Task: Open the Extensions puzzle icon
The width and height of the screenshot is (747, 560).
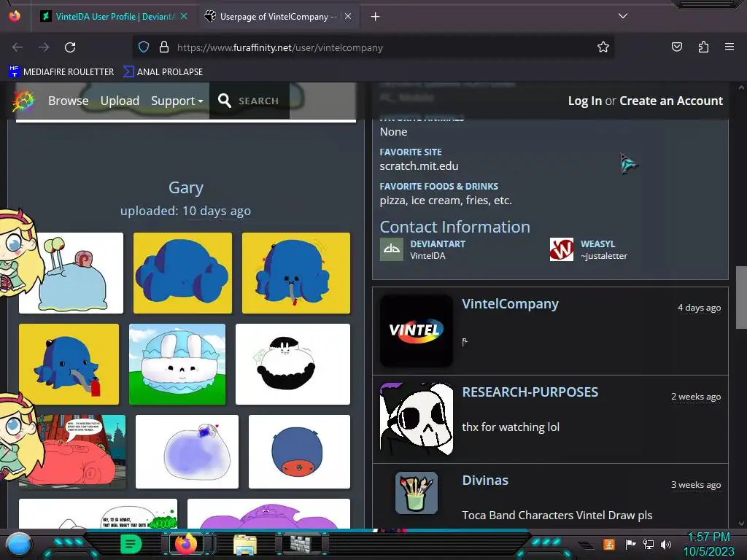Action: pyautogui.click(x=703, y=47)
